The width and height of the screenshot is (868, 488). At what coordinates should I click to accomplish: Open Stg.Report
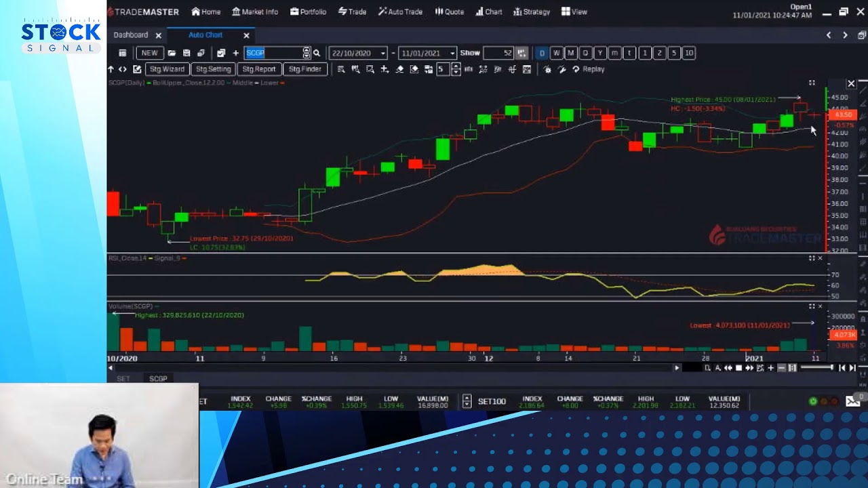click(259, 69)
